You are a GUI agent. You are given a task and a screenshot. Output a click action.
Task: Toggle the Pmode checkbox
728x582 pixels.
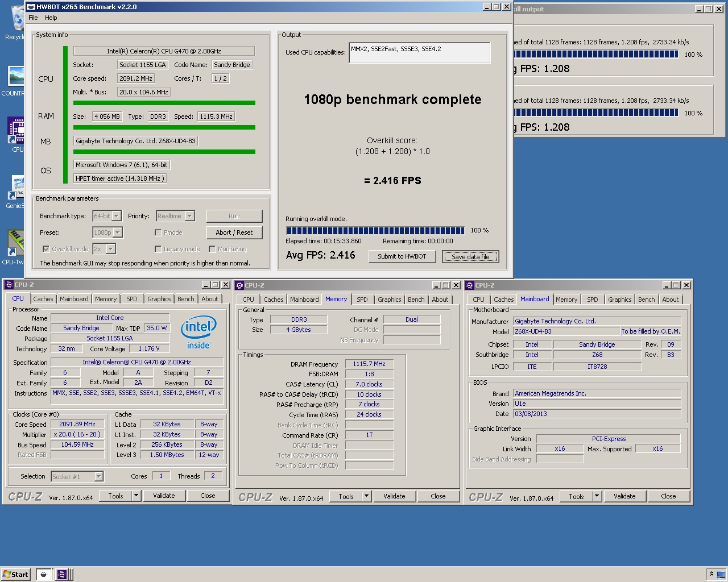point(158,232)
